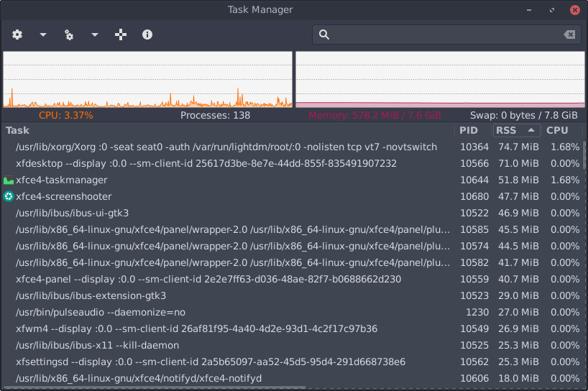Clear the search filter text
588x391 pixels.
pyautogui.click(x=569, y=34)
